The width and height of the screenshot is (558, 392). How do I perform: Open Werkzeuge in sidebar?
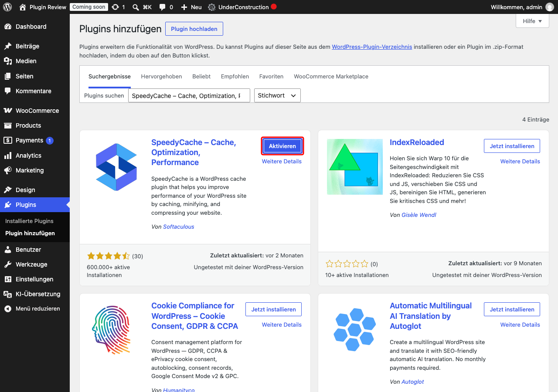[35, 264]
